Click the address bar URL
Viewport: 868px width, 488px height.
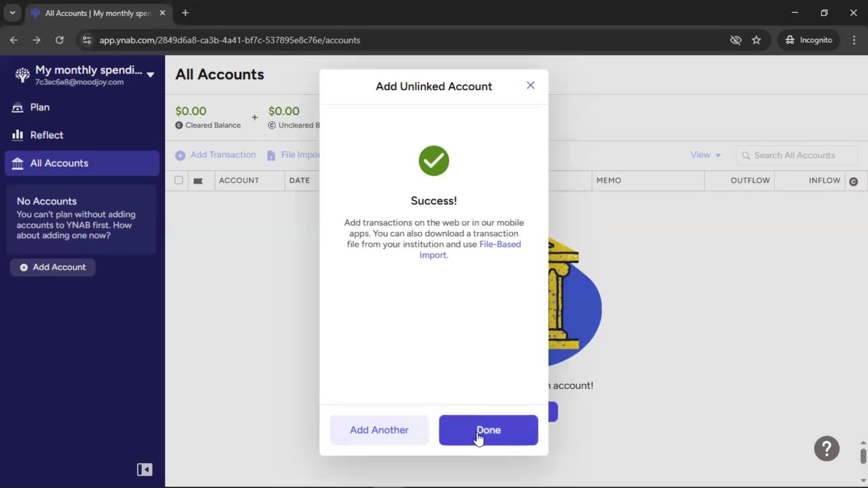pyautogui.click(x=230, y=40)
